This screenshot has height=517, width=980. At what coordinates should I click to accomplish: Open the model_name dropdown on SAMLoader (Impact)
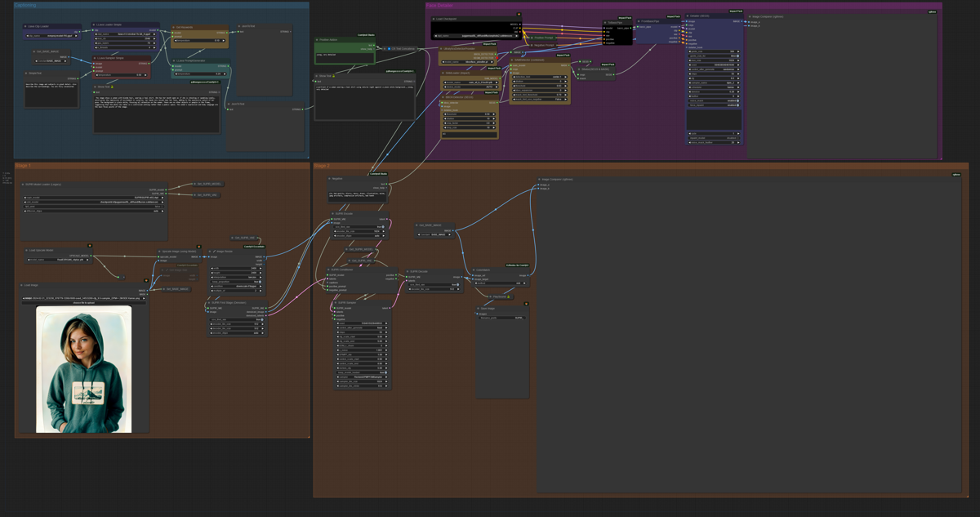pyautogui.click(x=470, y=82)
